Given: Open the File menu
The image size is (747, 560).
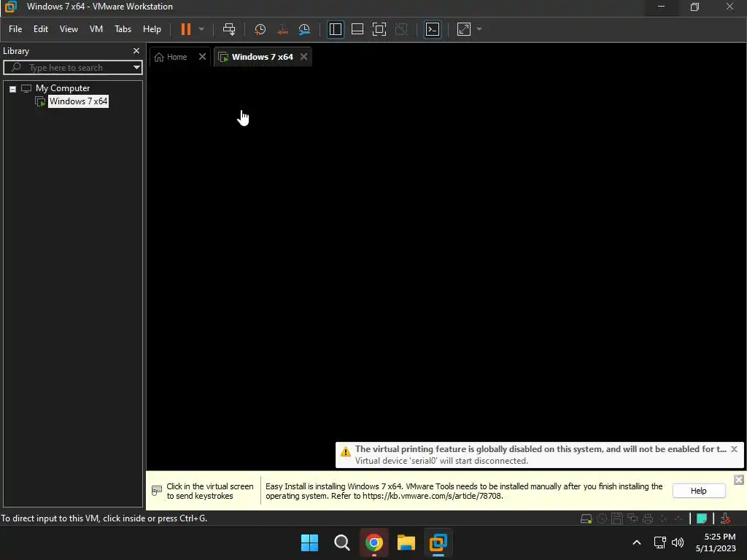Looking at the screenshot, I should (15, 29).
